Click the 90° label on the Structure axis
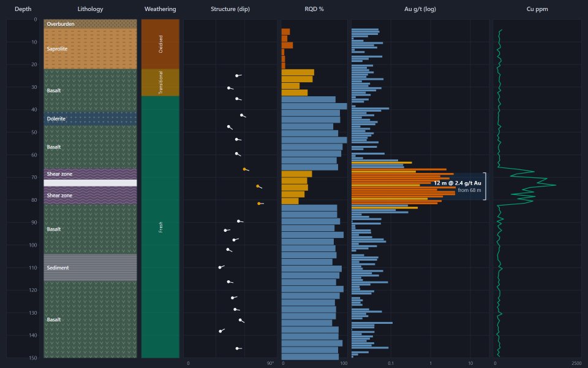 click(x=270, y=364)
